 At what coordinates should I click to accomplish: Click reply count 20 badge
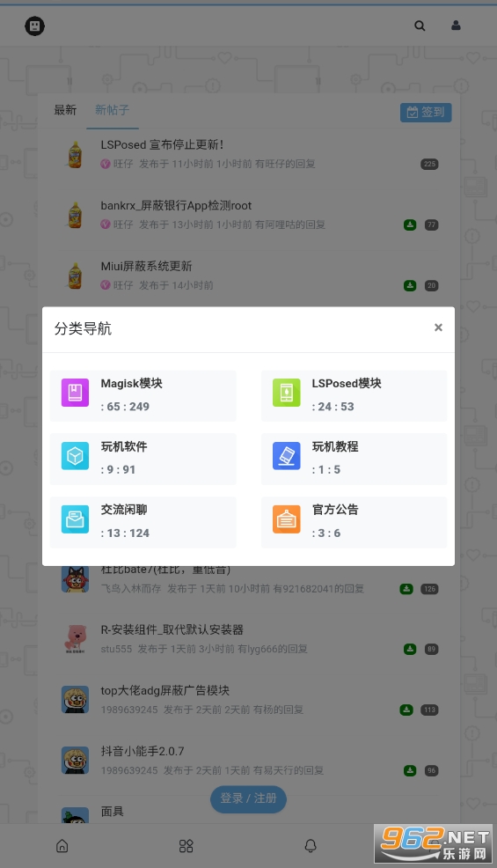tap(432, 285)
